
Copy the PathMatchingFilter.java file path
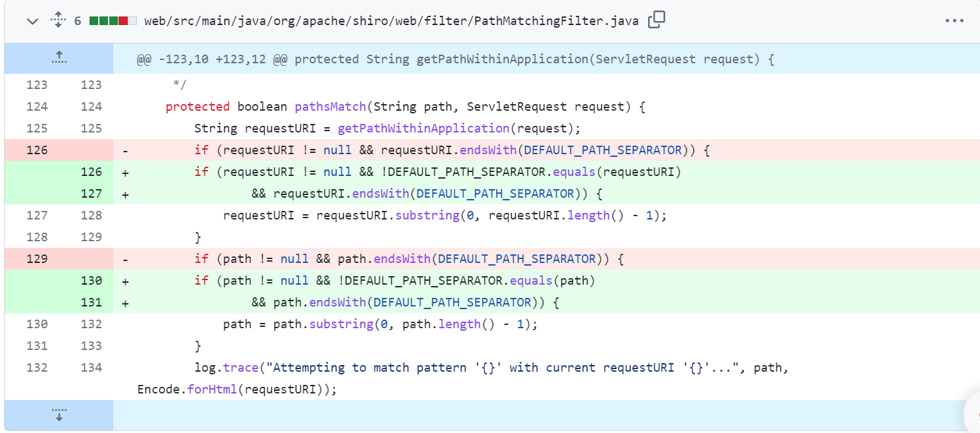click(x=656, y=20)
